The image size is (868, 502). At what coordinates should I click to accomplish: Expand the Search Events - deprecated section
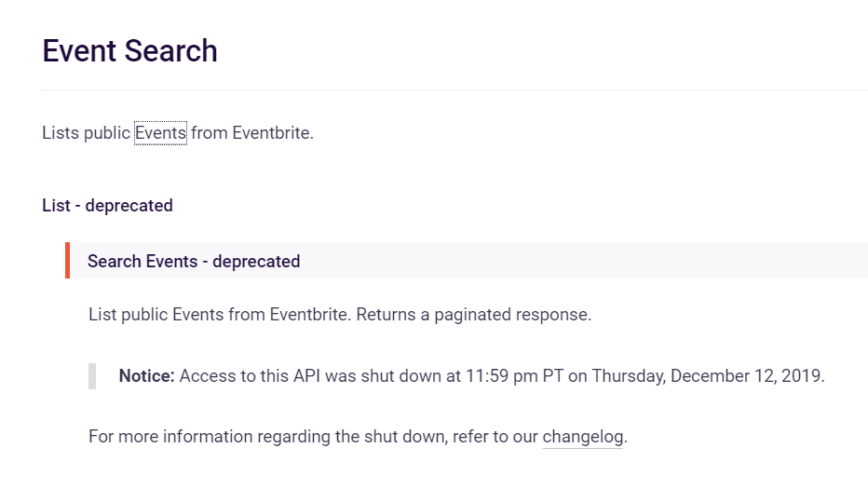tap(194, 261)
